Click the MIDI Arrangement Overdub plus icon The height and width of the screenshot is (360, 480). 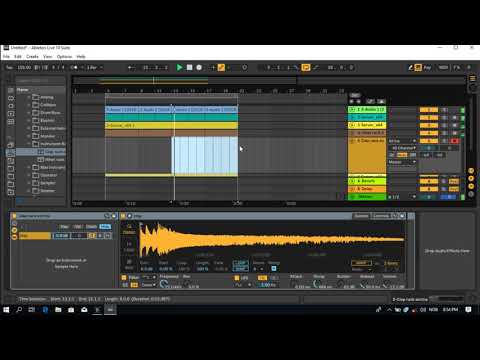pyautogui.click(x=213, y=68)
